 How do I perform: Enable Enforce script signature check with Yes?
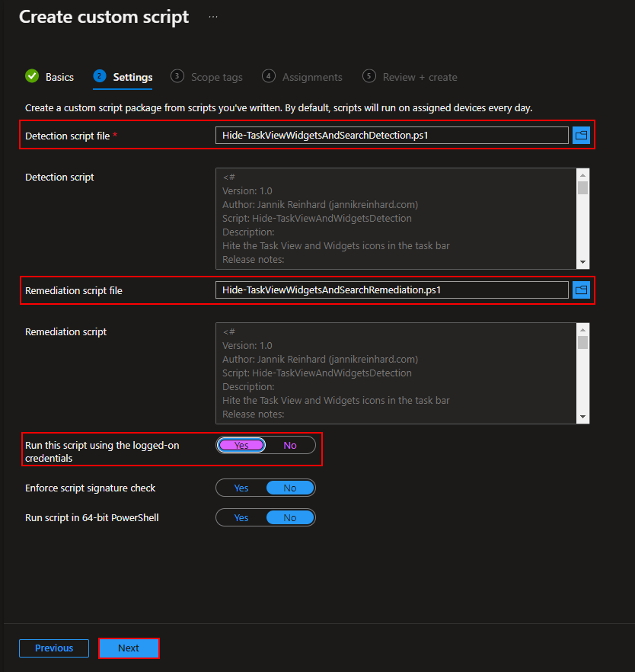click(241, 488)
